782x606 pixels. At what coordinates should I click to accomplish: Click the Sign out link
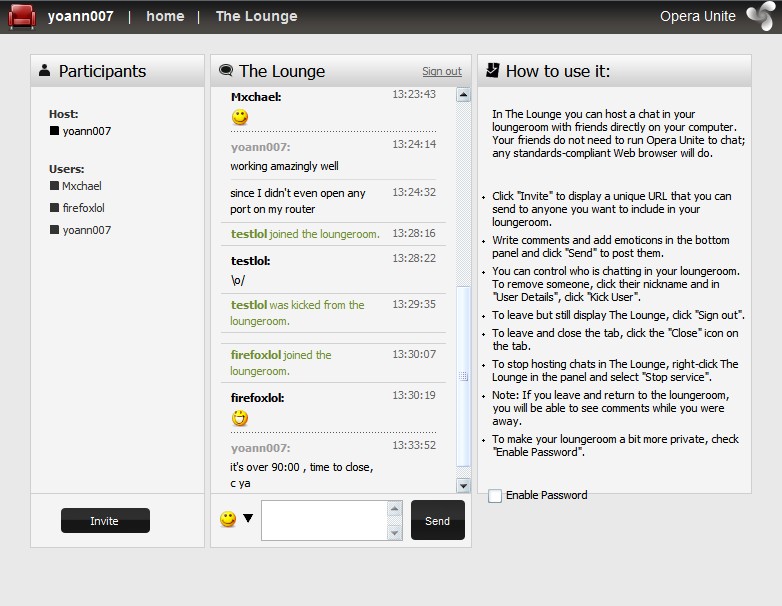[442, 71]
